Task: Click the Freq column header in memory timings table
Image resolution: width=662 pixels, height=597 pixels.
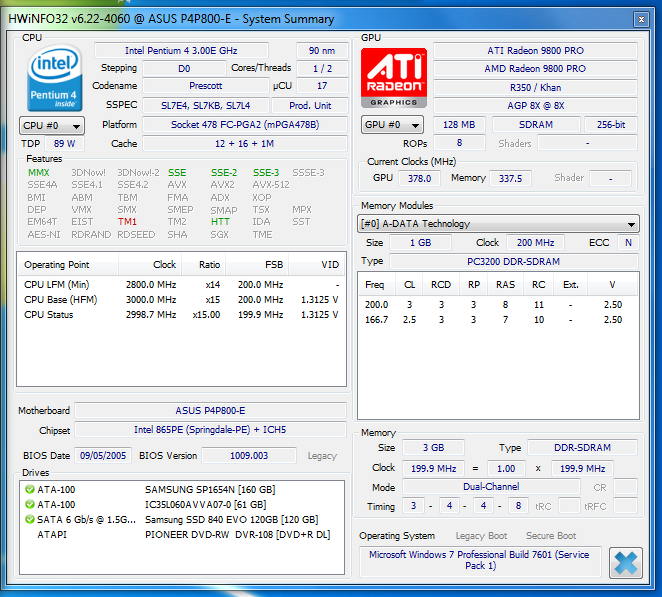Action: click(377, 285)
